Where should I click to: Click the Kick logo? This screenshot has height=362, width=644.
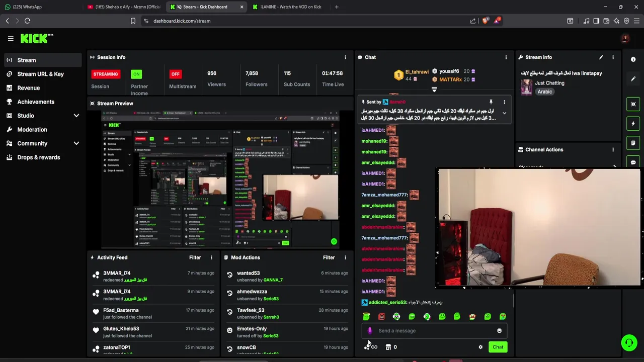(x=37, y=38)
